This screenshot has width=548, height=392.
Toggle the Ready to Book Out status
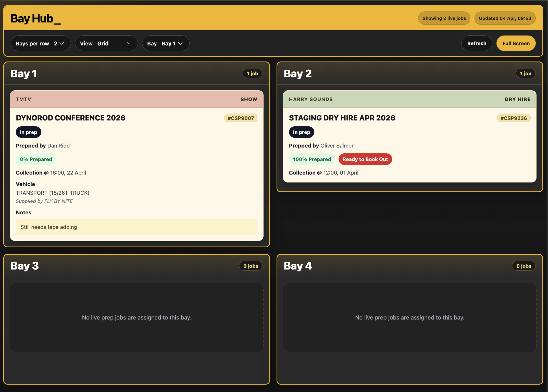(365, 159)
